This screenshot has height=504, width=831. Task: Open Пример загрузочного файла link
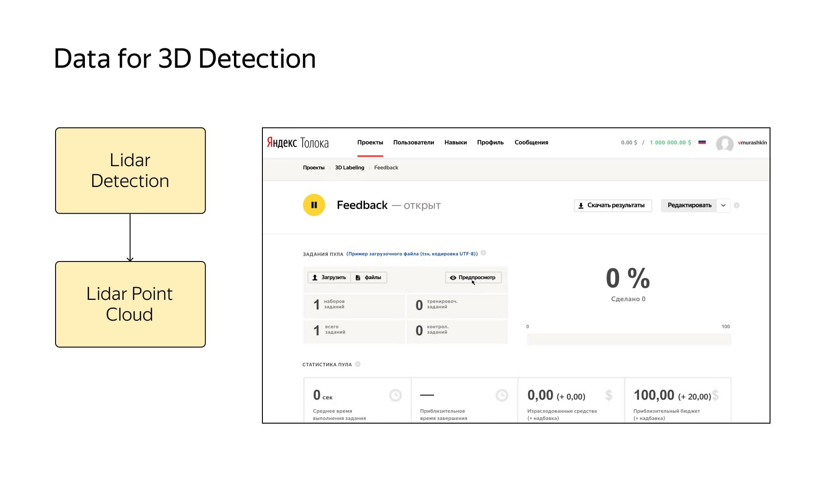tap(413, 254)
